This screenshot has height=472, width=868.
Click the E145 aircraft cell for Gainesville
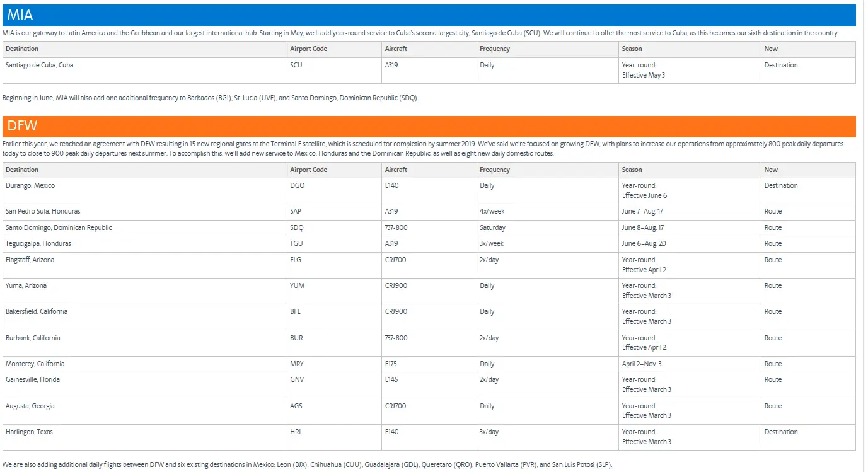(391, 380)
